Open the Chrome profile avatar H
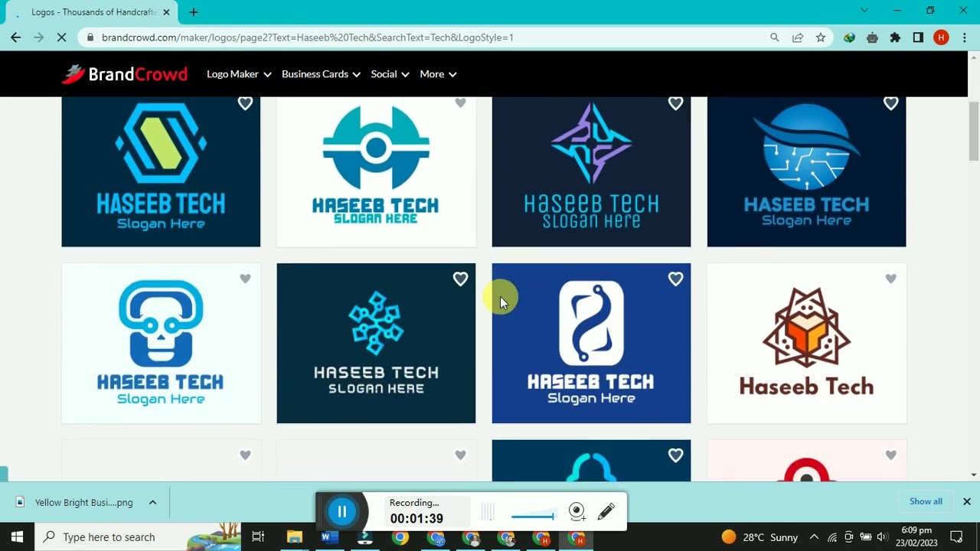 pyautogui.click(x=941, y=37)
